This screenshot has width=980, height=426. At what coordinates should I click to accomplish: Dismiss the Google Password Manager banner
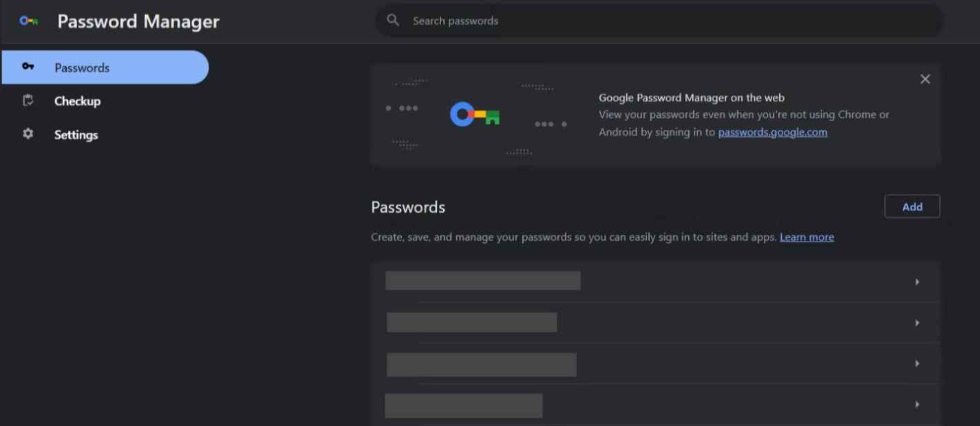(924, 78)
